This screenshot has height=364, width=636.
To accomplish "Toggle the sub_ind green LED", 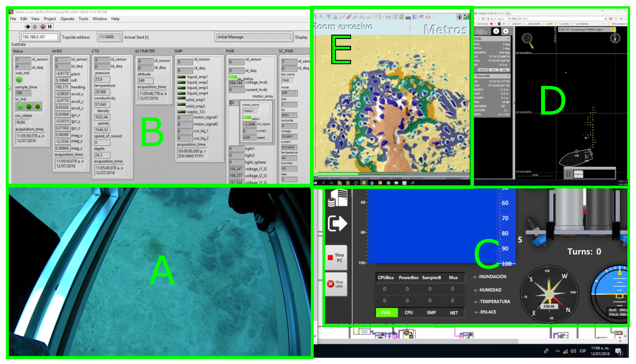I will click(19, 80).
